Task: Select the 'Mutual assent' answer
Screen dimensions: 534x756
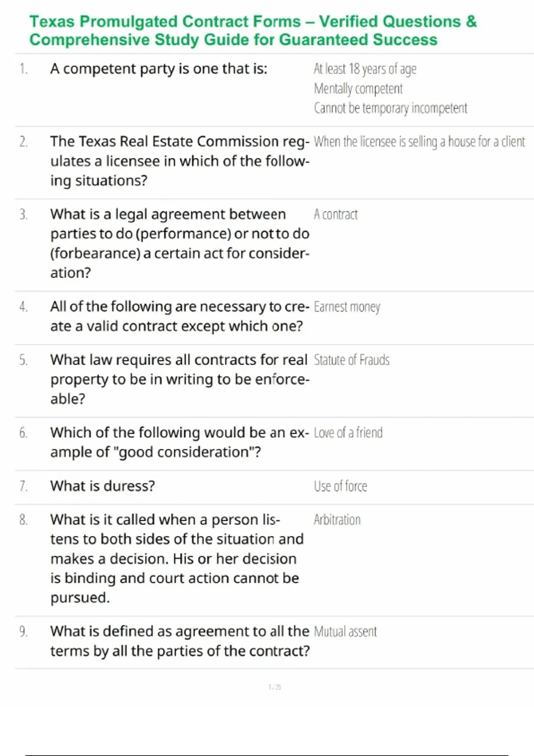Action: click(345, 631)
